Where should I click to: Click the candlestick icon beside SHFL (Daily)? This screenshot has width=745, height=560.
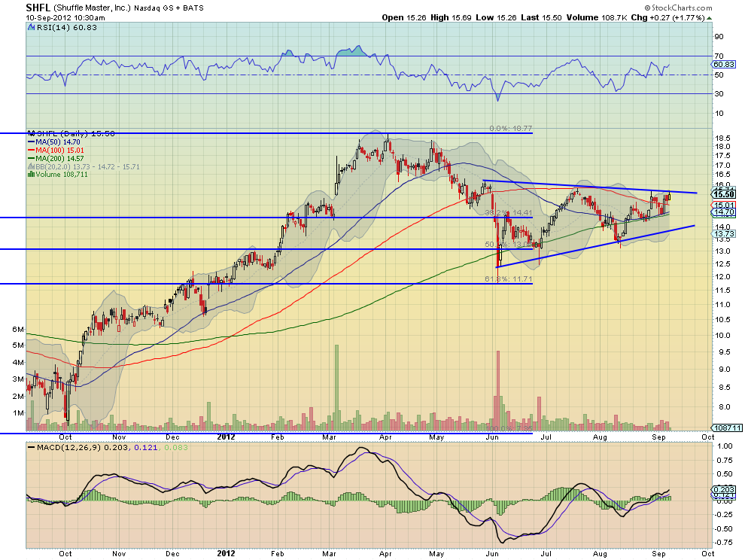29,133
